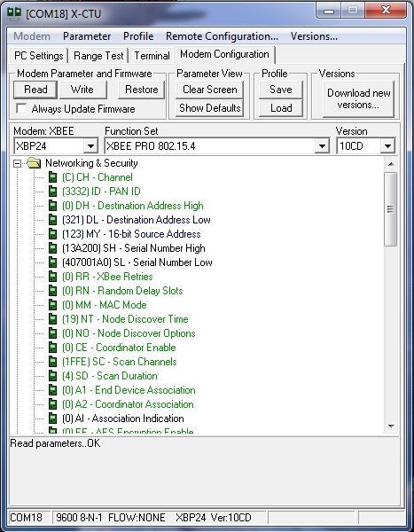
Task: Select the (19) NT - Node Discover Time row
Action: pyautogui.click(x=125, y=319)
